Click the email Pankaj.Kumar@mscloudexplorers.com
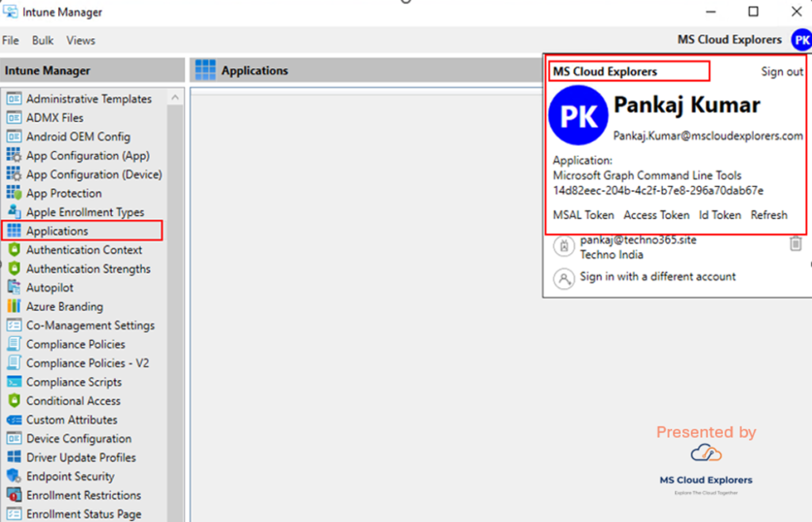812x522 pixels. [x=708, y=136]
